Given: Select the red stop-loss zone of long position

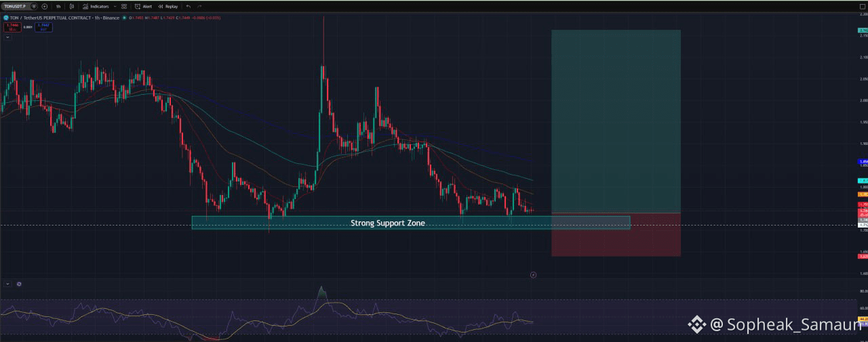Looking at the screenshot, I should pyautogui.click(x=616, y=234).
